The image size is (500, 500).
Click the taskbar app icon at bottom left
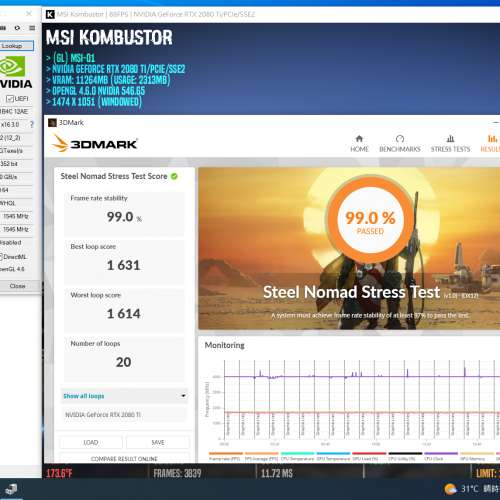coord(11,489)
